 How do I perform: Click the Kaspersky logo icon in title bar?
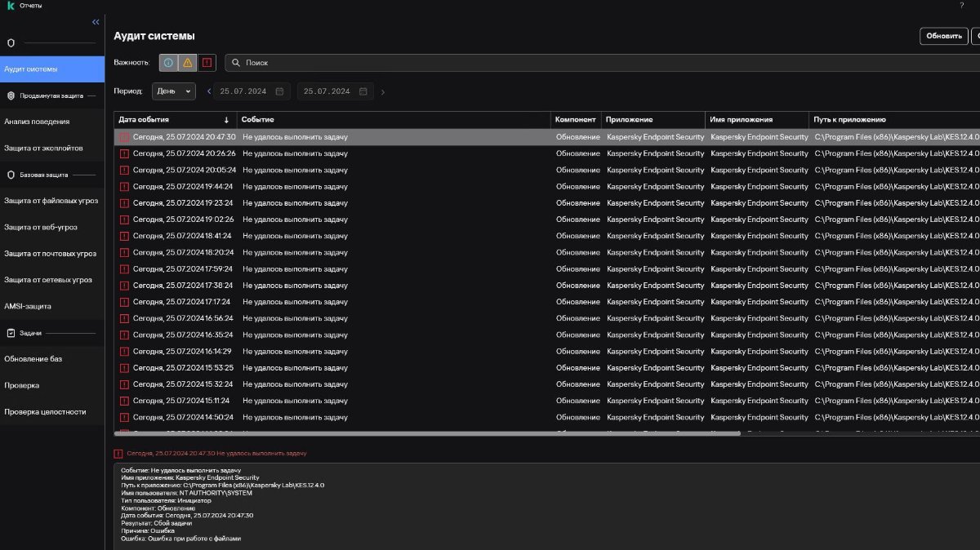tap(11, 6)
